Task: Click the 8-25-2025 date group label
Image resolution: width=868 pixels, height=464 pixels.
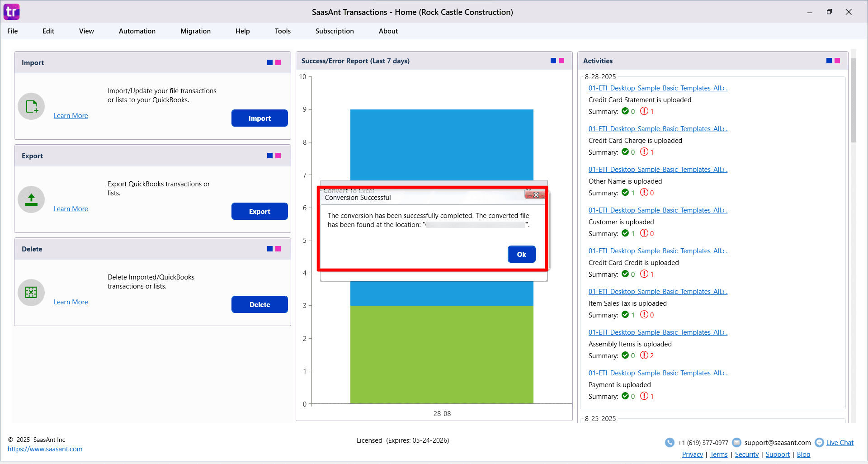Action: pos(600,419)
